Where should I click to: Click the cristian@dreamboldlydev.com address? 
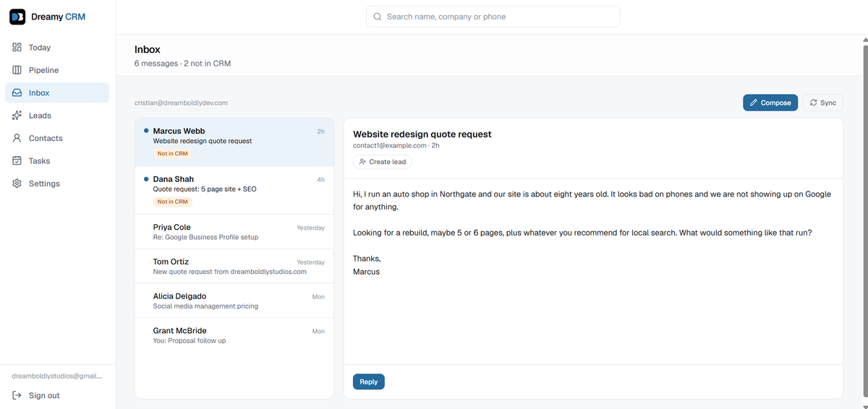(181, 103)
